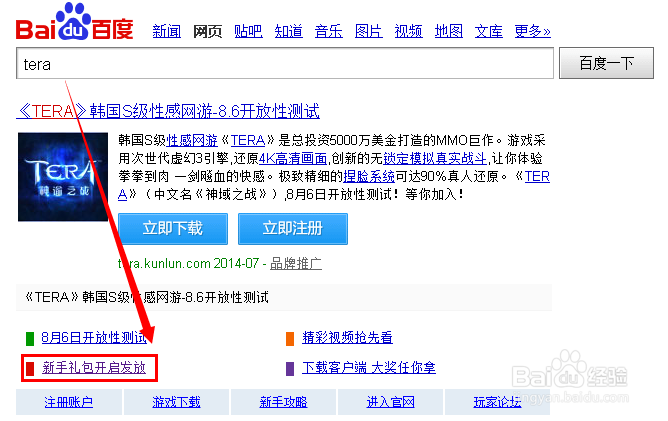The width and height of the screenshot is (668, 421).
Task: Click the 立即注册 button
Action: 293,229
